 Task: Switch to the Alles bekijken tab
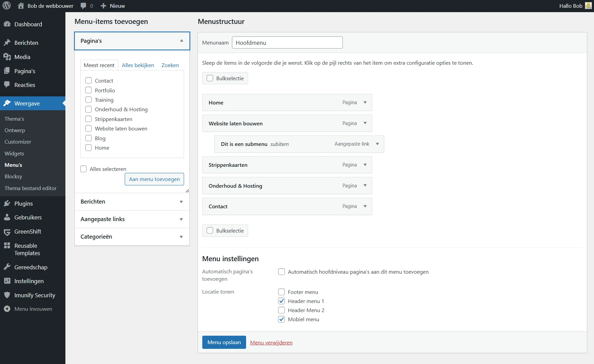click(138, 65)
